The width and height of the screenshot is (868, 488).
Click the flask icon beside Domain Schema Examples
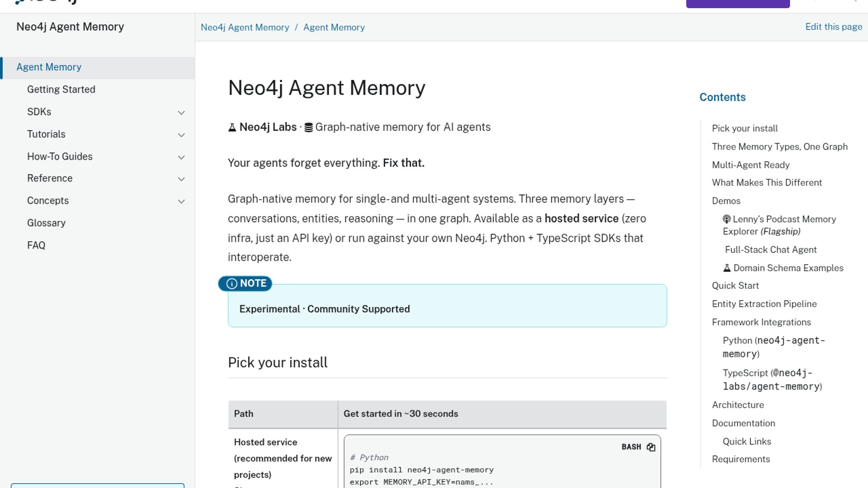[x=727, y=268]
